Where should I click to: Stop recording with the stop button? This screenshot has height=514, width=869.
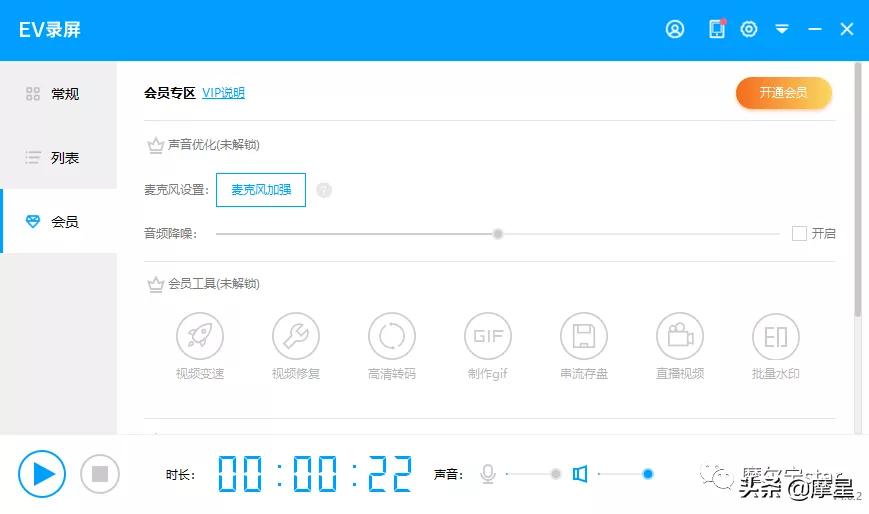(x=100, y=474)
